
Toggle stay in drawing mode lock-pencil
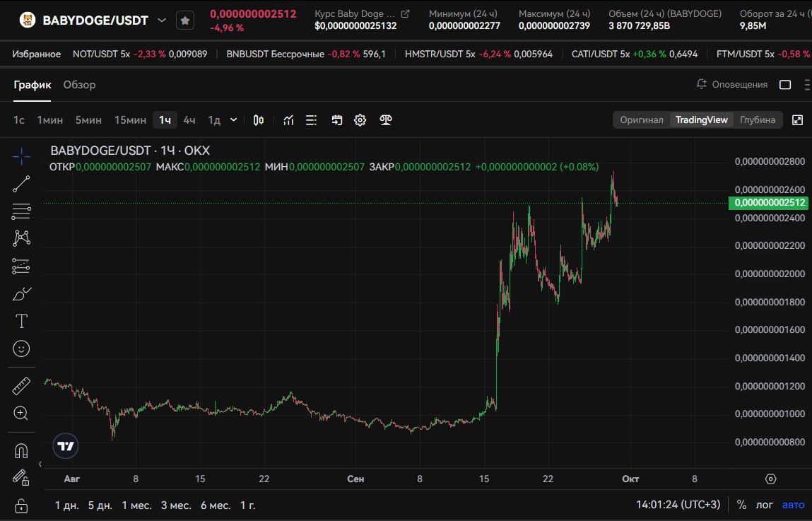(21, 477)
